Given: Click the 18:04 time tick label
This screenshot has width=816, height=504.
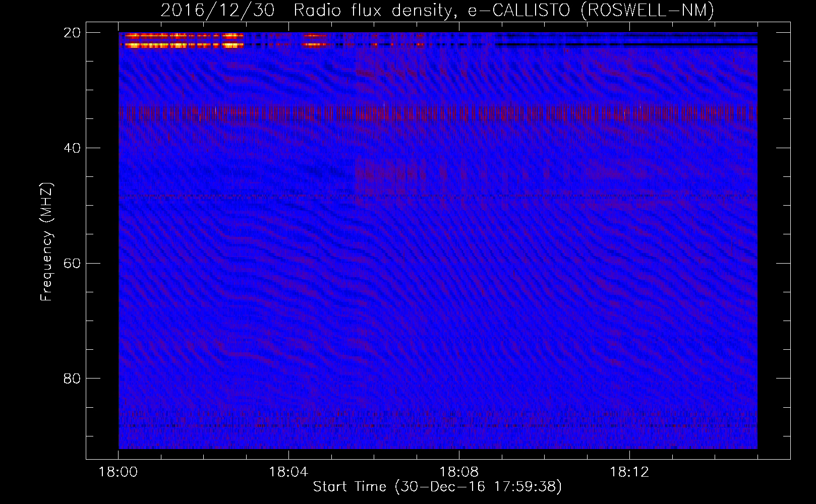Looking at the screenshot, I should pyautogui.click(x=288, y=472).
